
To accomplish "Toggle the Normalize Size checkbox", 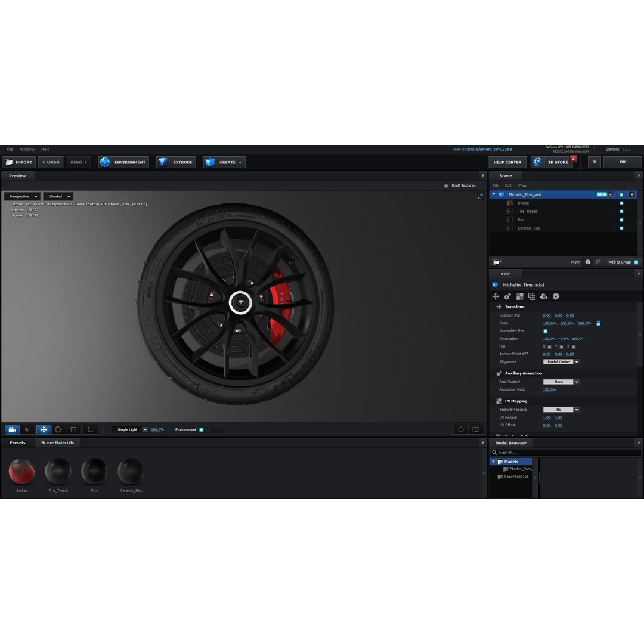I will pos(546,331).
